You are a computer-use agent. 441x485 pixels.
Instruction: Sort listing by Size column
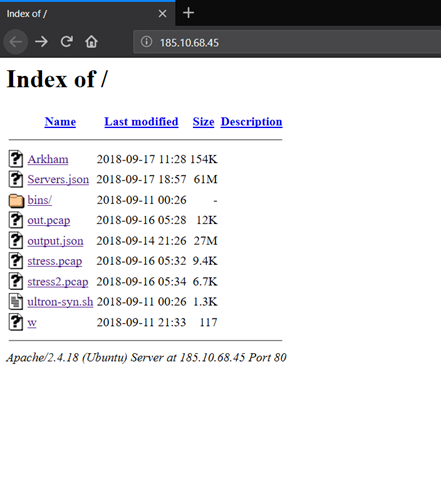pos(203,122)
